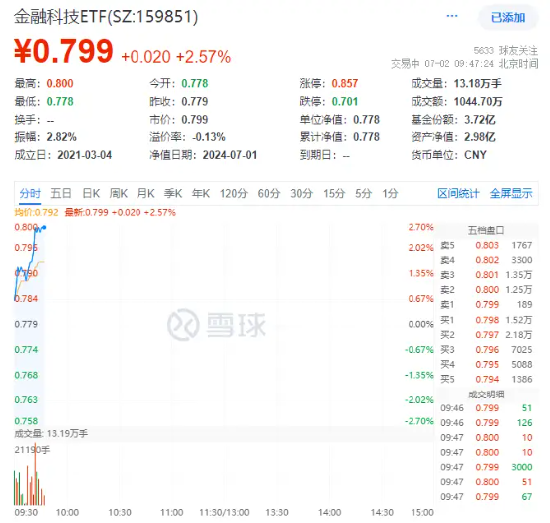This screenshot has height=523, width=550.
Task: Click the 振幅 value 2.82%
Action: point(61,137)
